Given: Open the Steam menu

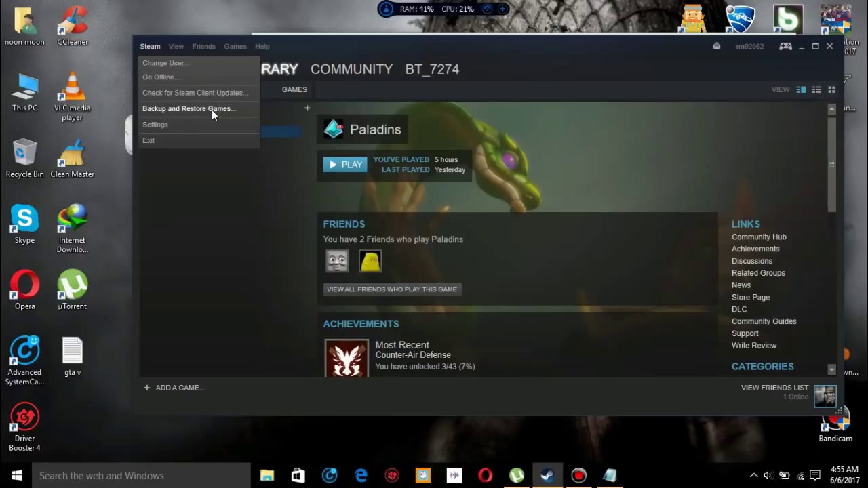Looking at the screenshot, I should click(150, 46).
